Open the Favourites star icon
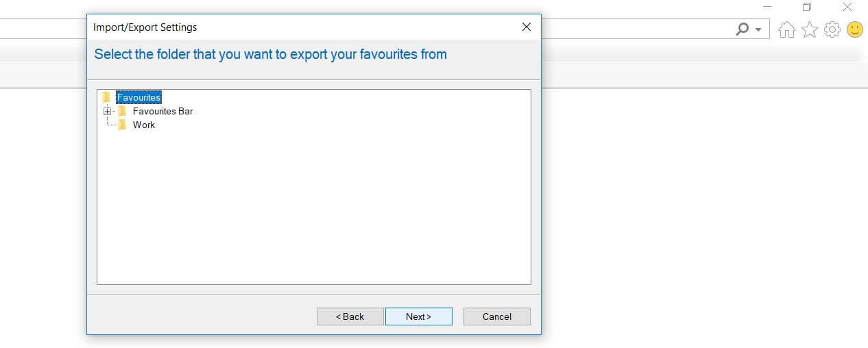This screenshot has height=348, width=868. tap(810, 29)
